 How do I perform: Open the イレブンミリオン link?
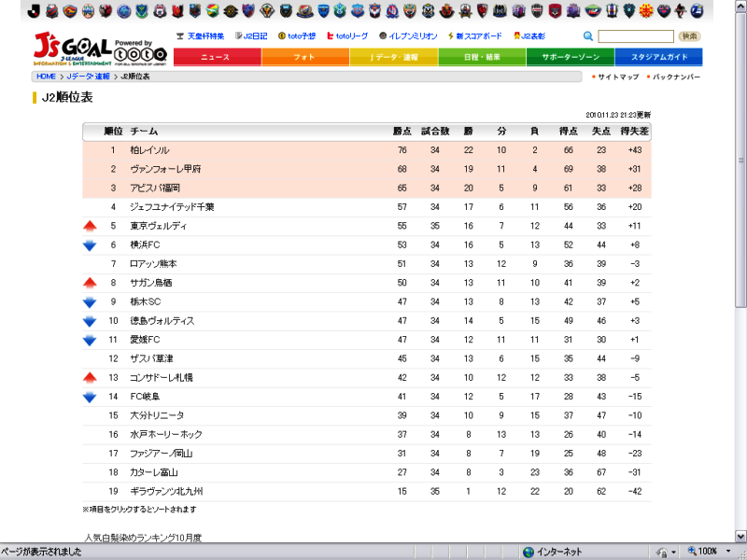point(408,36)
